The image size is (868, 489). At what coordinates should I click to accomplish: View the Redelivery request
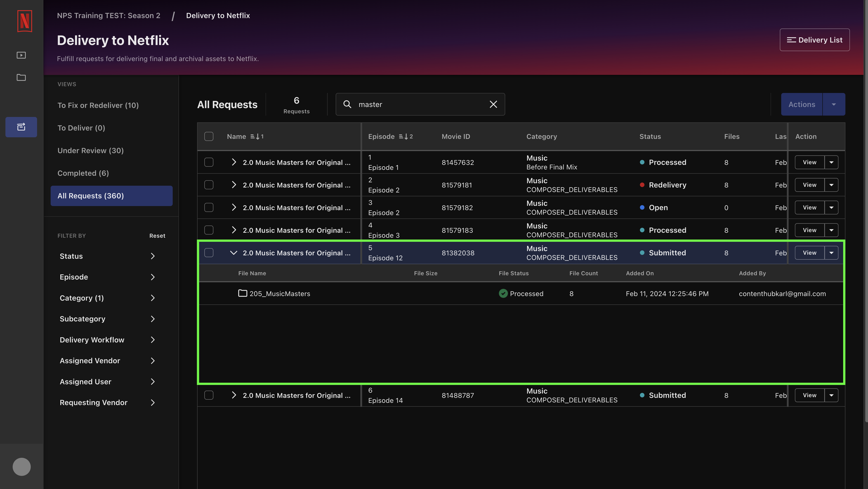[x=809, y=185]
